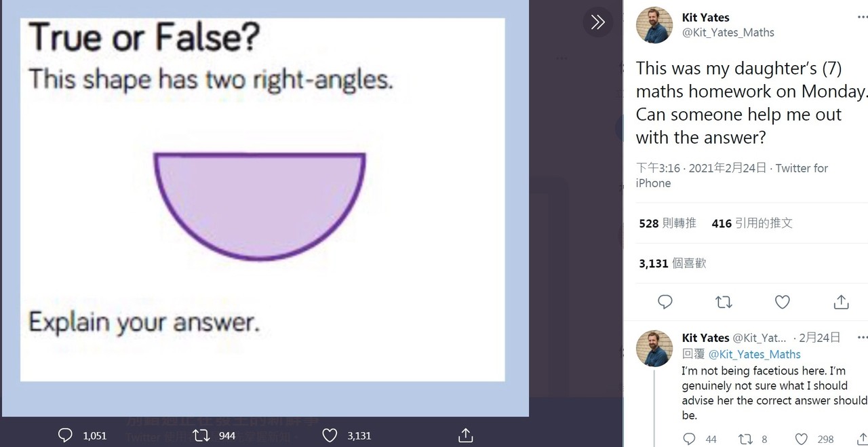868x447 pixels.
Task: Reply to the main tweet in sidebar
Action: click(x=665, y=302)
